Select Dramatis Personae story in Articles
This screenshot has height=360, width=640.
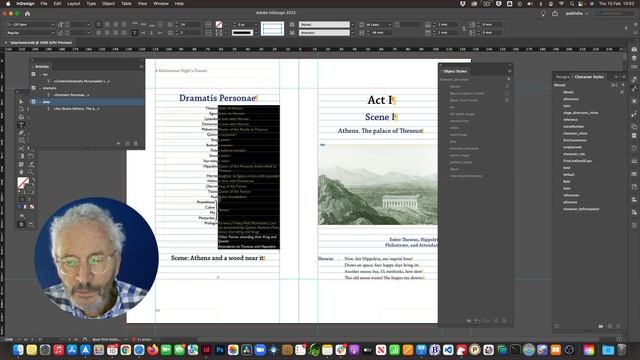71,95
